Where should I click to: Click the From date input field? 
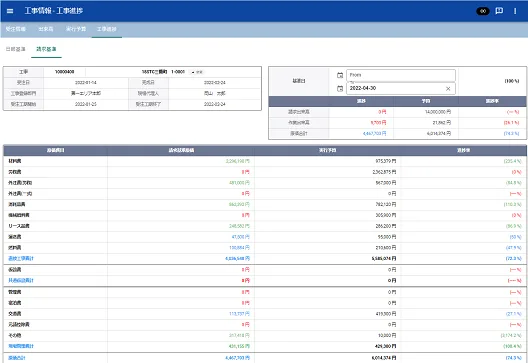pos(401,75)
